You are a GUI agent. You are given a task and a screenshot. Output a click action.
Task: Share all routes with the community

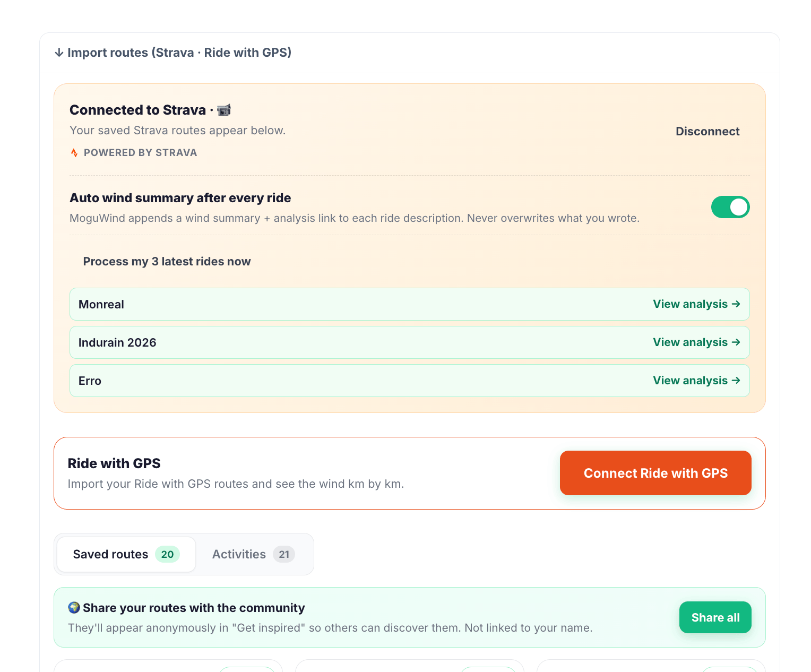point(715,617)
